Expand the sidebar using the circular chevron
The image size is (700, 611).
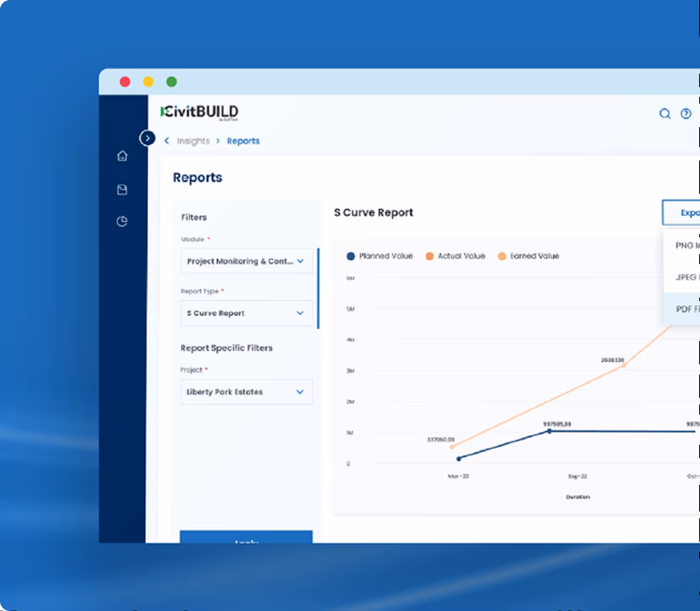(148, 138)
